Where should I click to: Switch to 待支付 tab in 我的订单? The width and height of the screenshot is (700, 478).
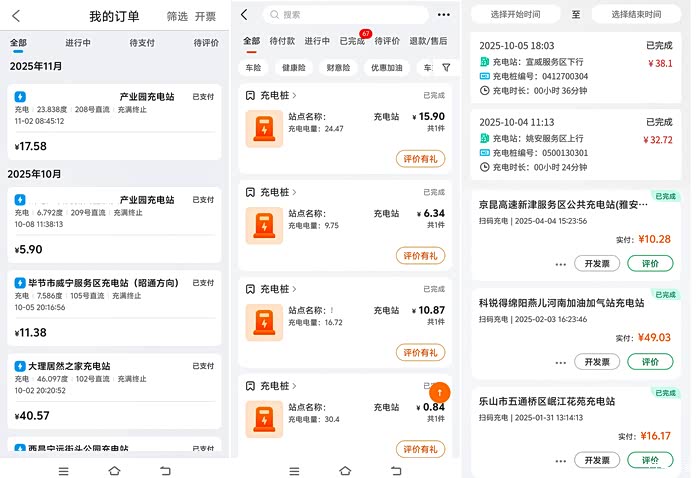tap(142, 43)
